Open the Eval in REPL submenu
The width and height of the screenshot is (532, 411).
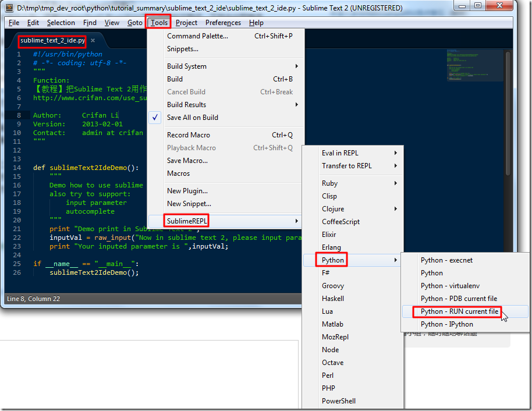point(341,153)
